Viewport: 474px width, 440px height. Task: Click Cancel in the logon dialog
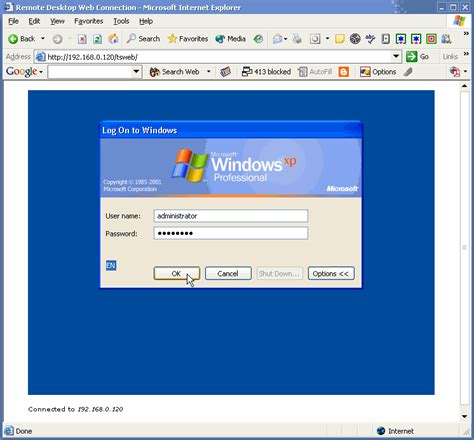click(228, 273)
